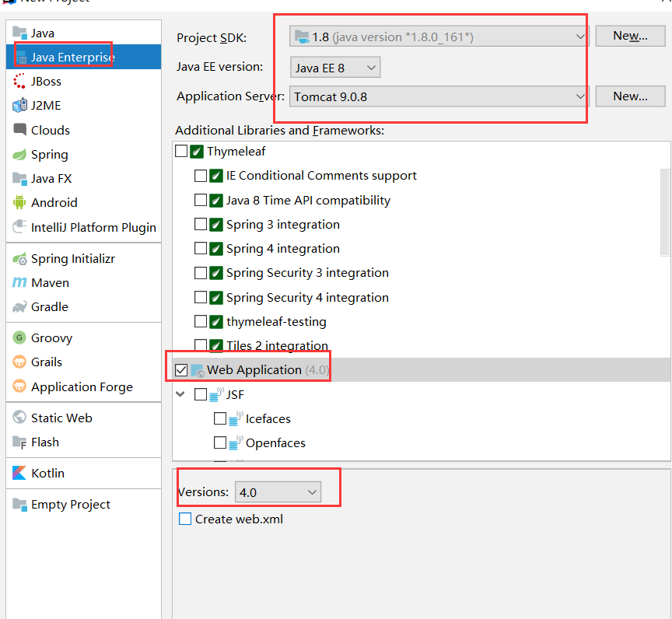Image resolution: width=672 pixels, height=619 pixels.
Task: Click New button beside Application Server
Action: [x=630, y=96]
